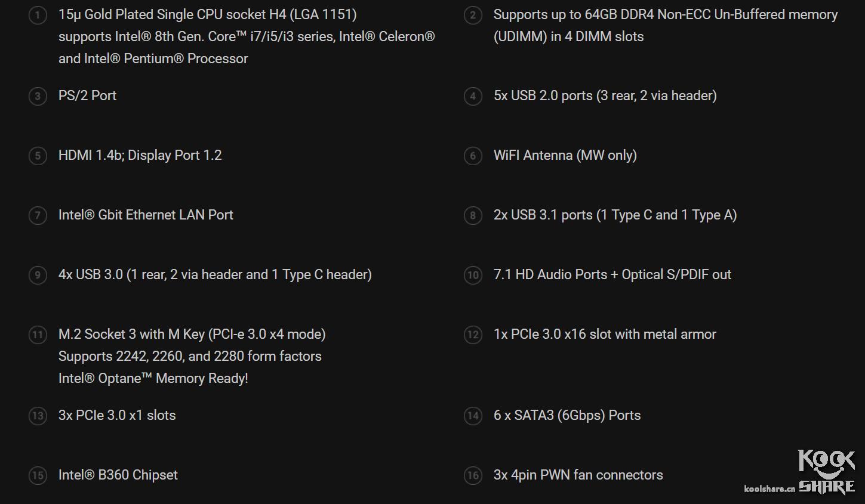Select the number 4 circle for USB 2.0
The width and height of the screenshot is (865, 504).
click(x=473, y=96)
